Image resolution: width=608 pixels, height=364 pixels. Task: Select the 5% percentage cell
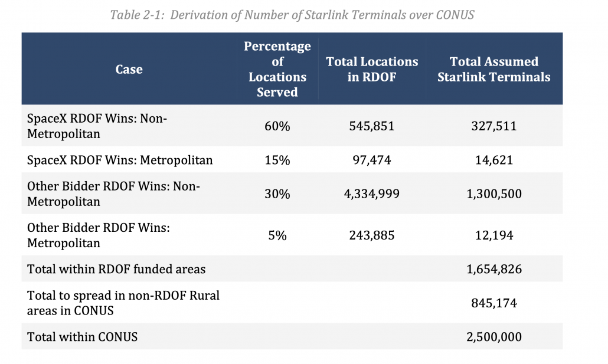point(277,235)
